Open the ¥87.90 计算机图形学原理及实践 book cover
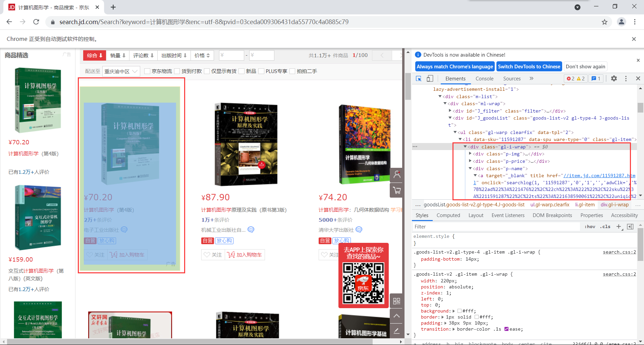This screenshot has height=345, width=644. point(246,144)
